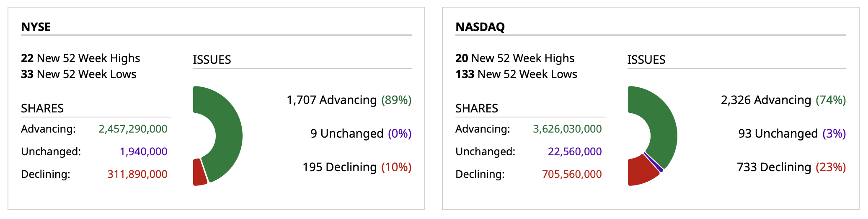Select NYSE 33 New 52 Week Lows
This screenshot has width=868, height=219.
click(78, 74)
